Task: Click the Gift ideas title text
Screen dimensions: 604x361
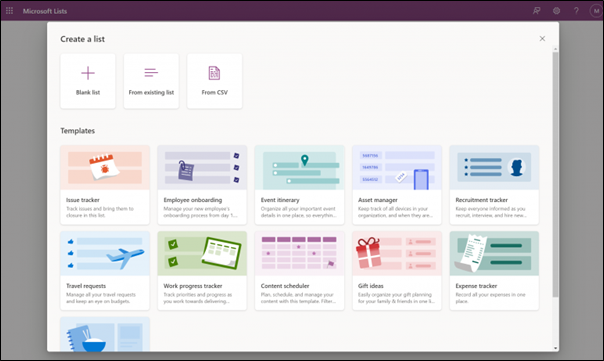Action: [371, 286]
